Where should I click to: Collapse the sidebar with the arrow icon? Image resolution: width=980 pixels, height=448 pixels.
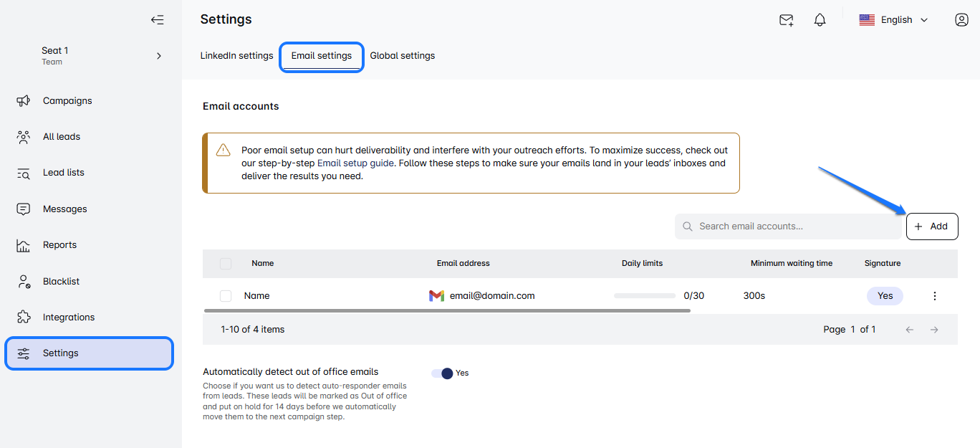click(157, 20)
